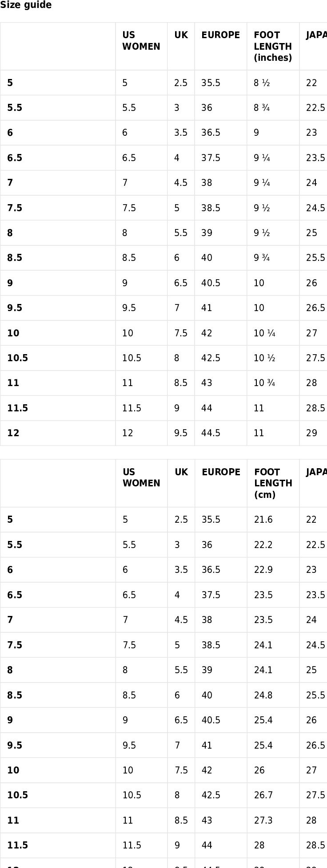The height and width of the screenshot is (868, 327).
Task: Select Europe 44.5 in the inches table
Action: (211, 433)
